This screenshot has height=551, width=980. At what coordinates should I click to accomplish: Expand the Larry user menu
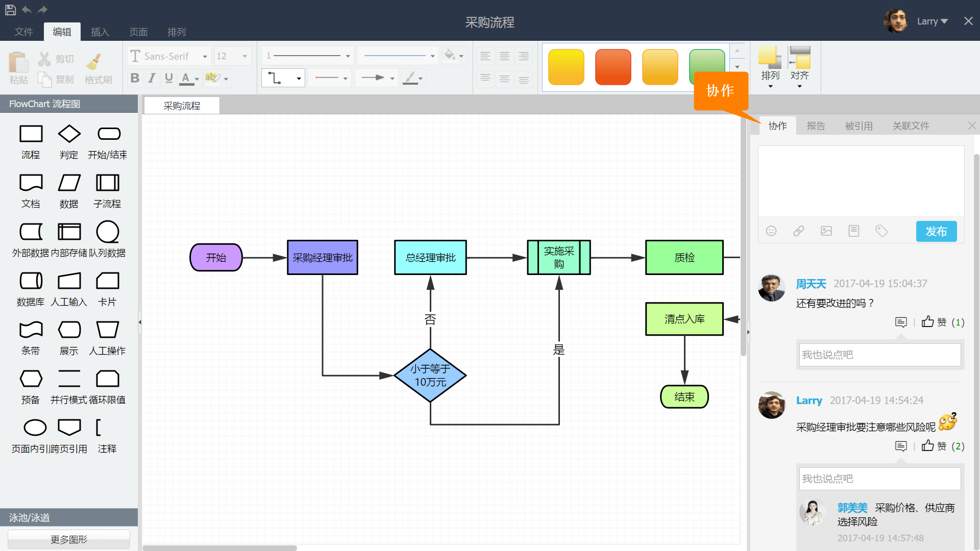click(932, 21)
